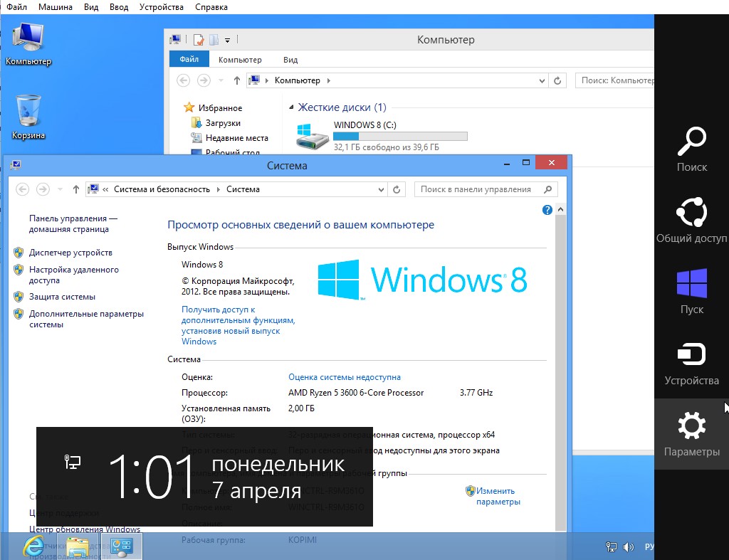Open Диспетчер устройств link
The height and width of the screenshot is (560, 729).
[x=70, y=253]
